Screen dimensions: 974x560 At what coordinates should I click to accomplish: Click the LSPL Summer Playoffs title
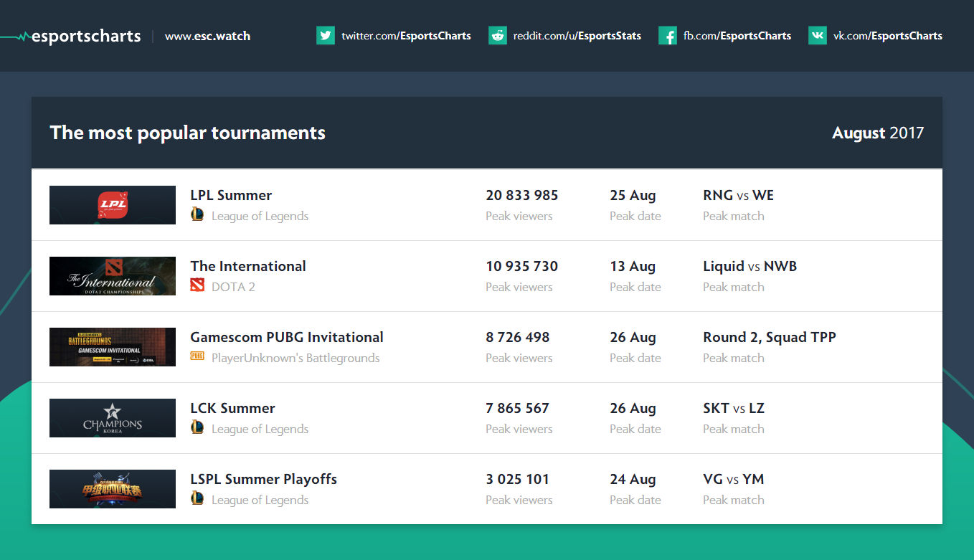point(263,479)
